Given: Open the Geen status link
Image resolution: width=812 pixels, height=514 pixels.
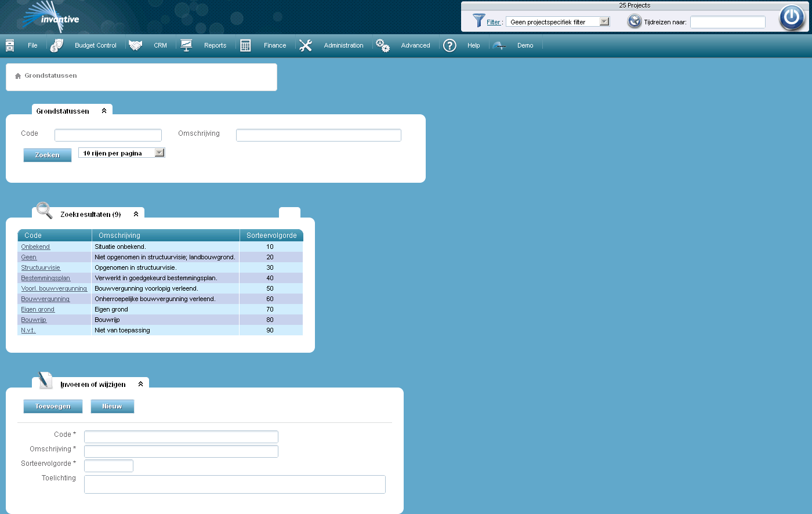Looking at the screenshot, I should (28, 257).
